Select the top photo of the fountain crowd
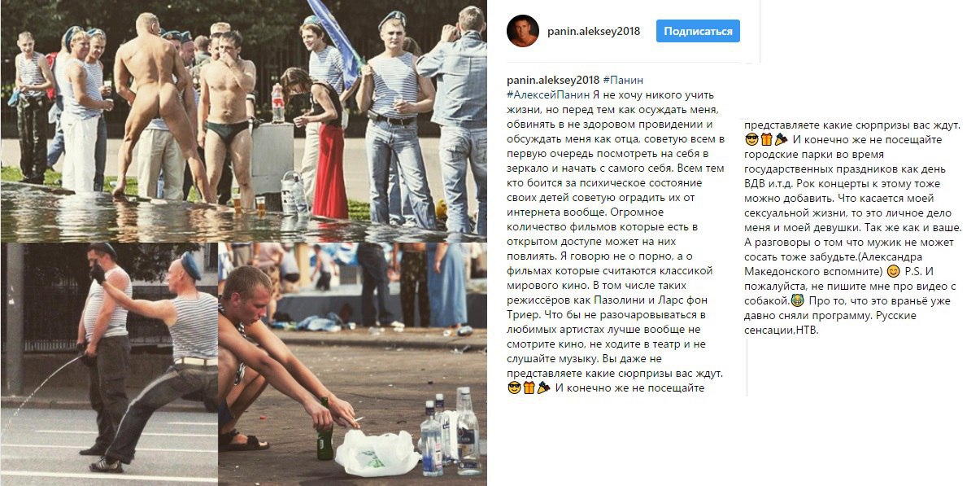Screen dimensions: 980x486 click(x=244, y=120)
